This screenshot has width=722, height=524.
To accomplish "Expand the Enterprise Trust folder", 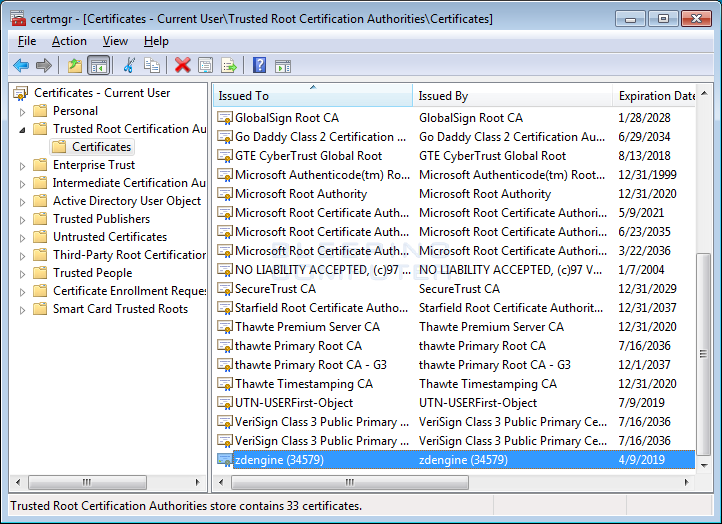I will click(x=22, y=165).
